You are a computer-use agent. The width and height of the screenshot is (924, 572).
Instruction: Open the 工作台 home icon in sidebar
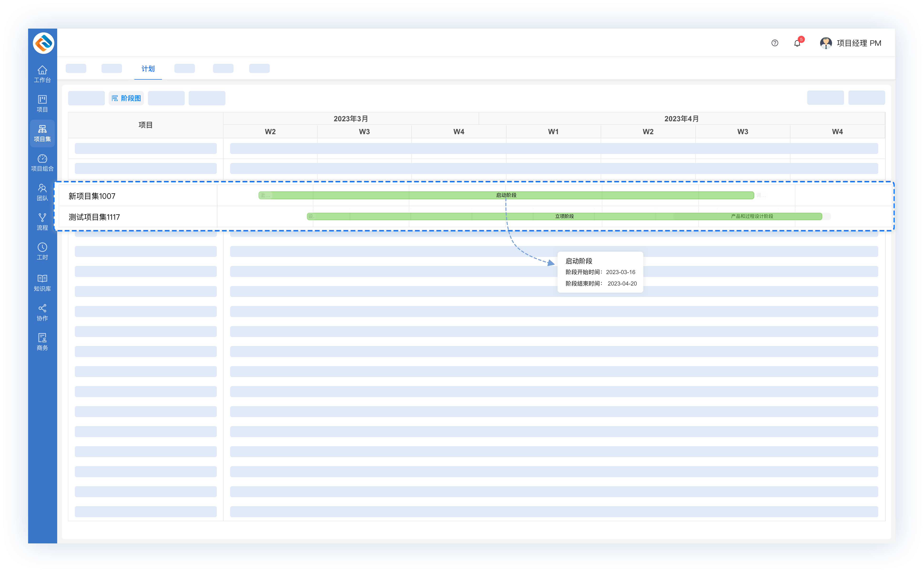(x=42, y=74)
